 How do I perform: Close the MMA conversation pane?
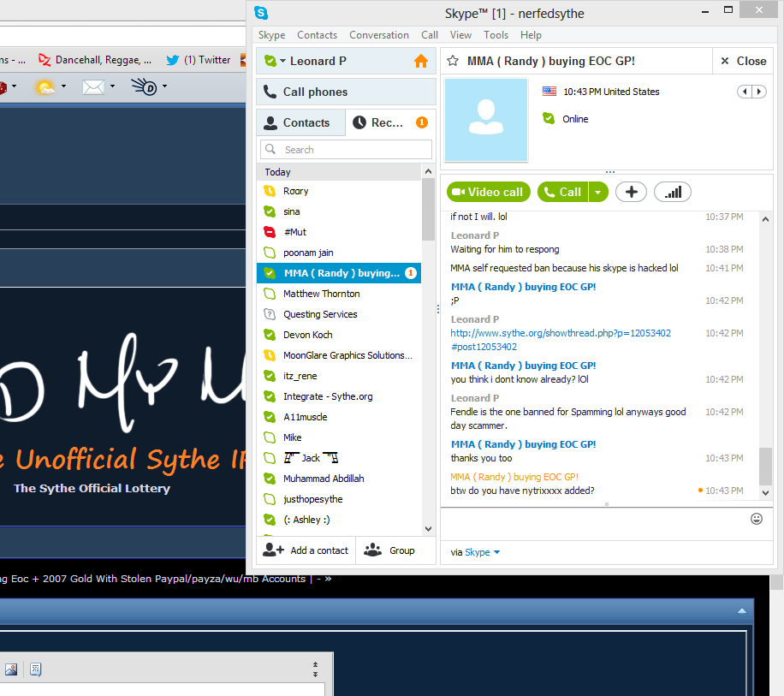(743, 61)
